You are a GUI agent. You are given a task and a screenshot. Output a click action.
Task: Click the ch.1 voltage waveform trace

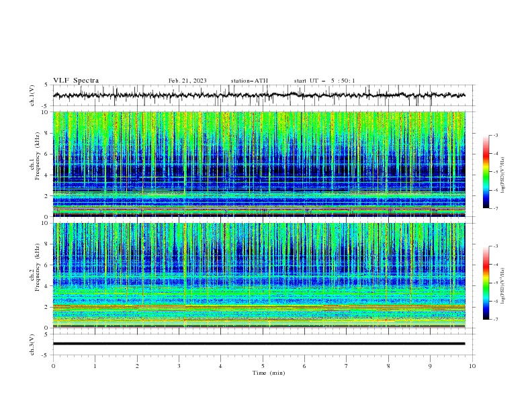pos(259,95)
